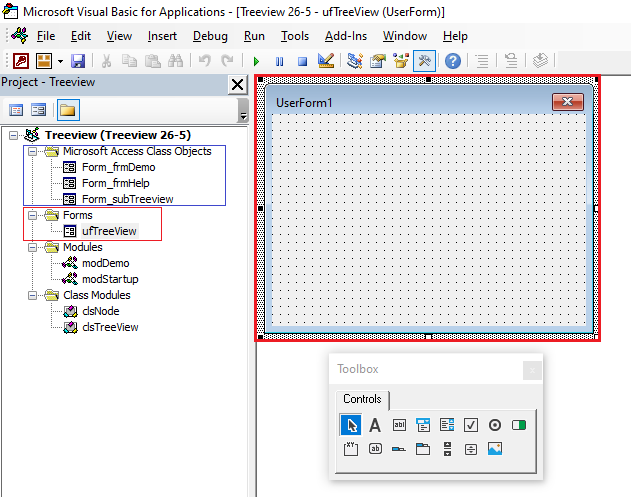This screenshot has height=497, width=631.
Task: Switch to the Controls tab in Toolbox
Action: coord(362,399)
